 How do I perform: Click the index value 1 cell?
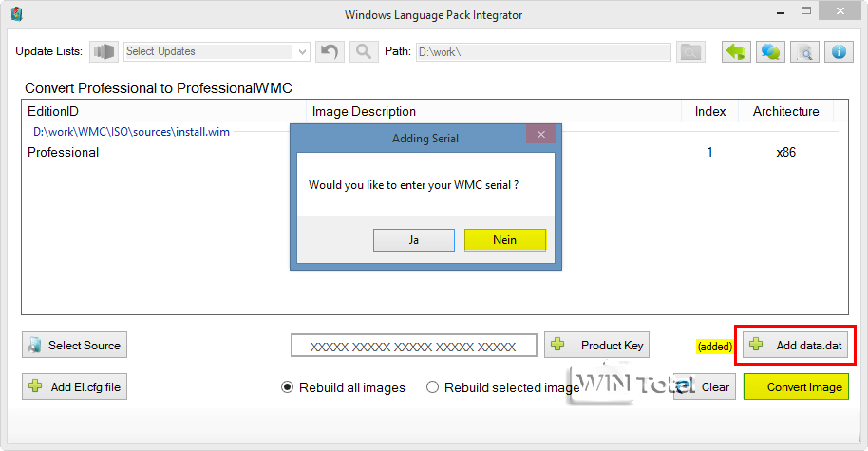coord(709,152)
